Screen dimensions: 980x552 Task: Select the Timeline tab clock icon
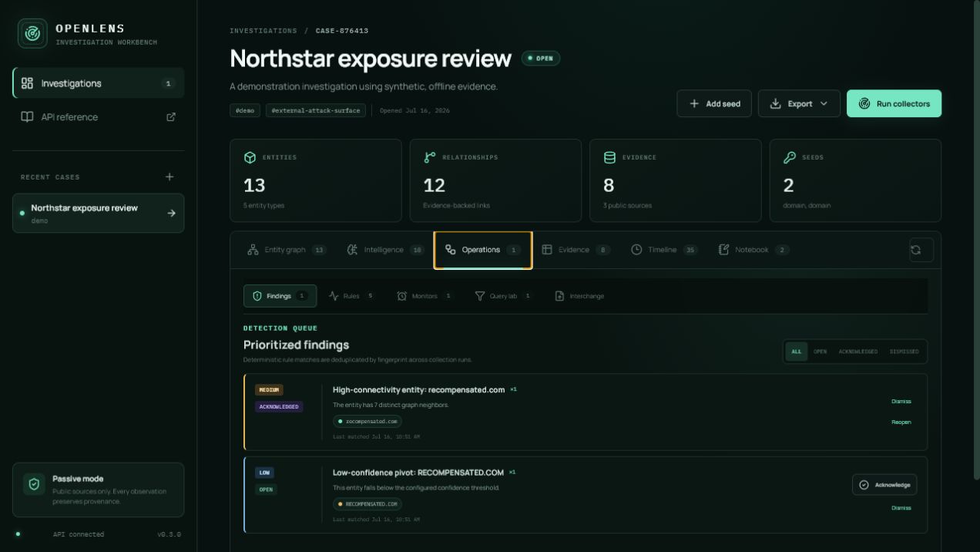(636, 250)
